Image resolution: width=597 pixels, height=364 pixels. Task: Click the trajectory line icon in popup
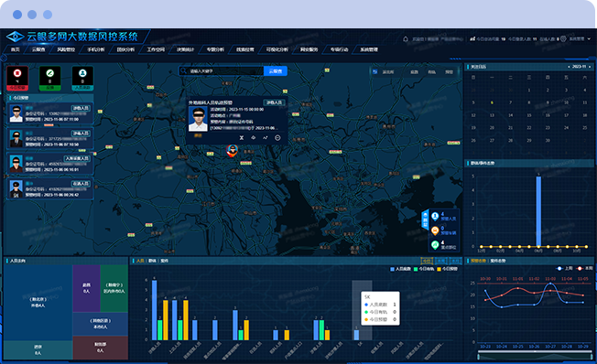click(266, 138)
